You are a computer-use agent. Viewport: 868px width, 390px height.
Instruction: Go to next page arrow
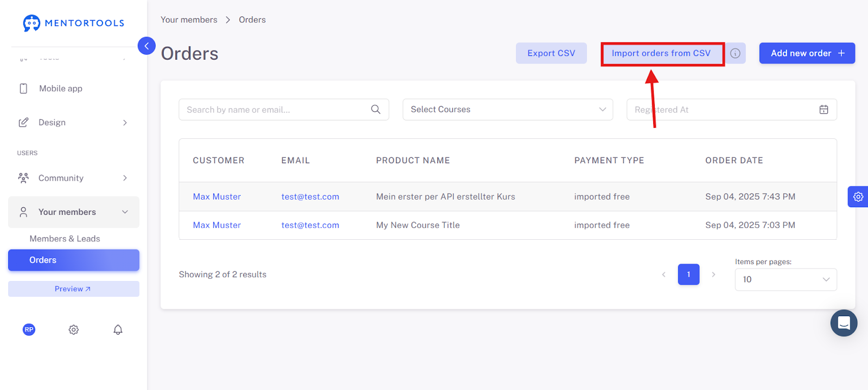[x=713, y=274]
